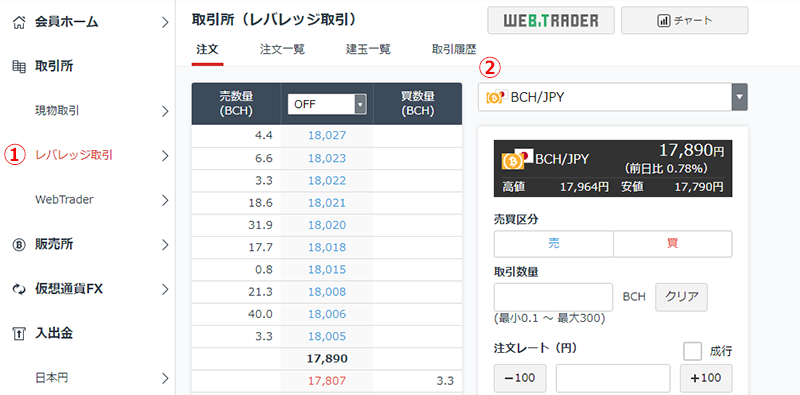
Task: Expand the 日本円 chevron
Action: (x=164, y=378)
